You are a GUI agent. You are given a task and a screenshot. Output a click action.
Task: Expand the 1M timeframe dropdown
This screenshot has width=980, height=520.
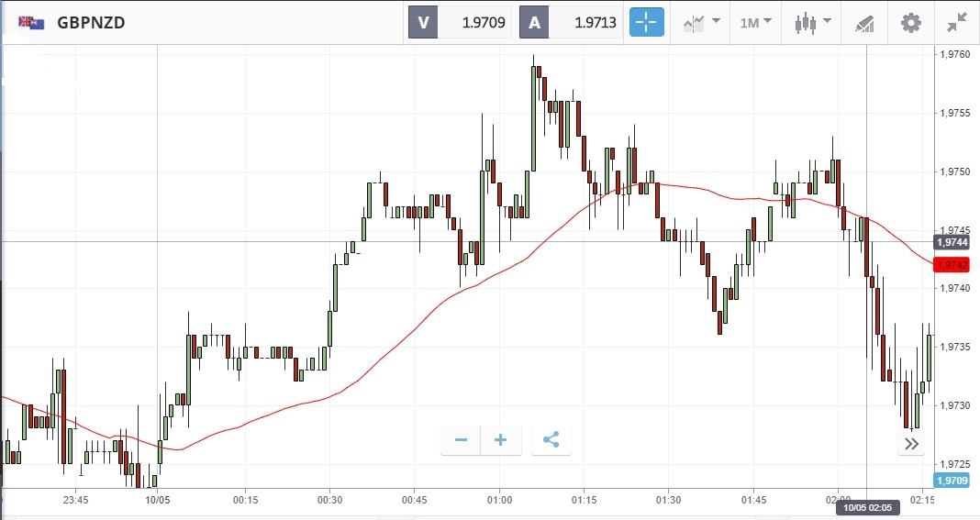point(755,22)
